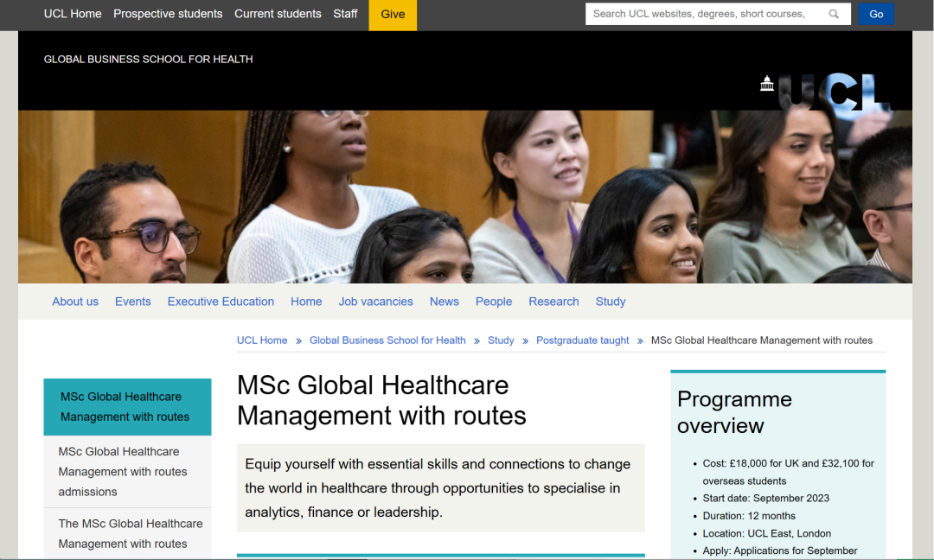
Task: Open the About us menu item
Action: click(x=75, y=302)
